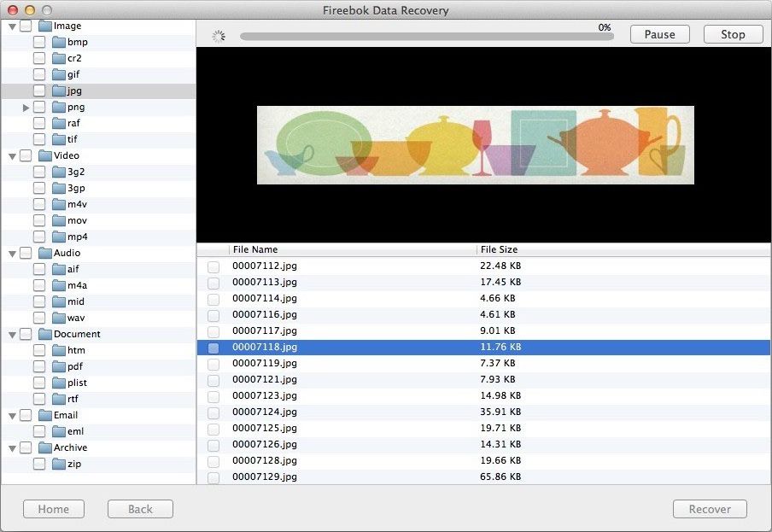The height and width of the screenshot is (532, 772).
Task: Stop the scan
Action: click(733, 34)
